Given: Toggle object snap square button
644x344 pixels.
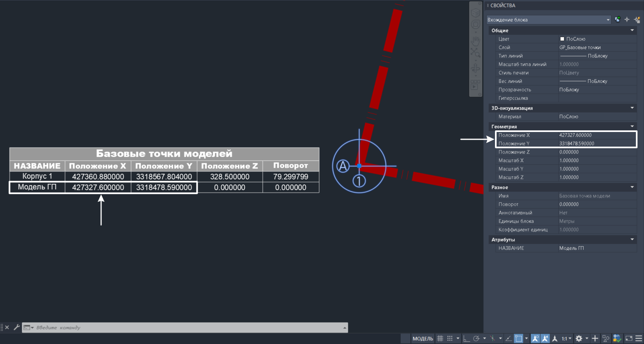Looking at the screenshot, I should 519,338.
